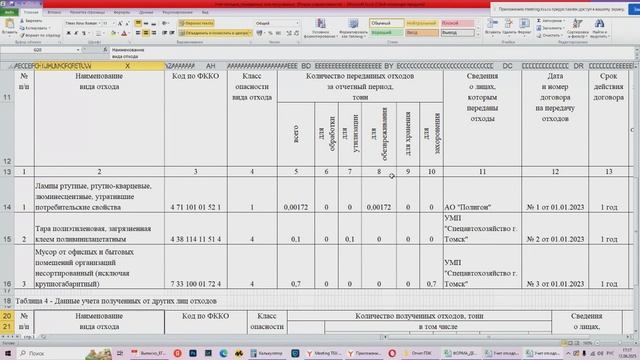Open Find and Select (Найти и выделить)
Screen dimensions: 640x360
600,28
